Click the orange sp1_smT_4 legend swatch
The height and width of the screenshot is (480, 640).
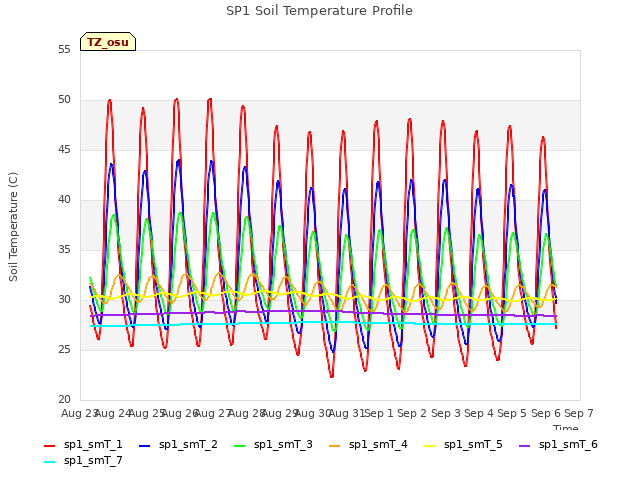click(334, 446)
